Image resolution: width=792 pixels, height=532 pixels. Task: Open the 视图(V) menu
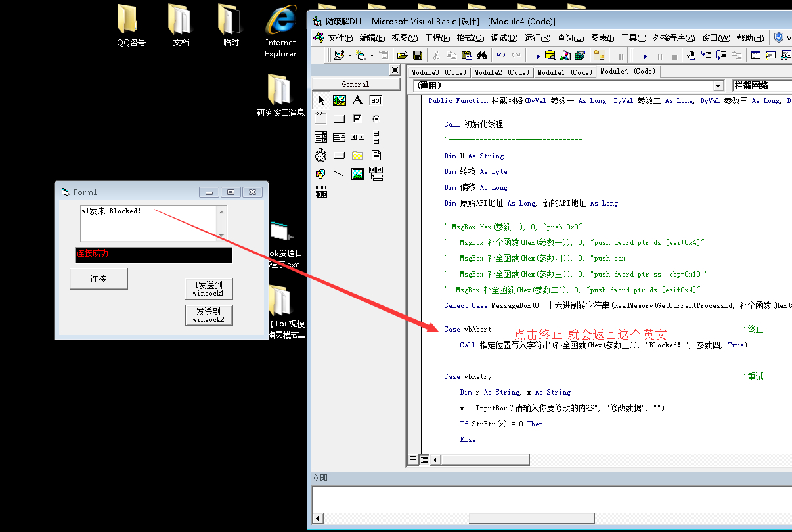click(x=405, y=38)
